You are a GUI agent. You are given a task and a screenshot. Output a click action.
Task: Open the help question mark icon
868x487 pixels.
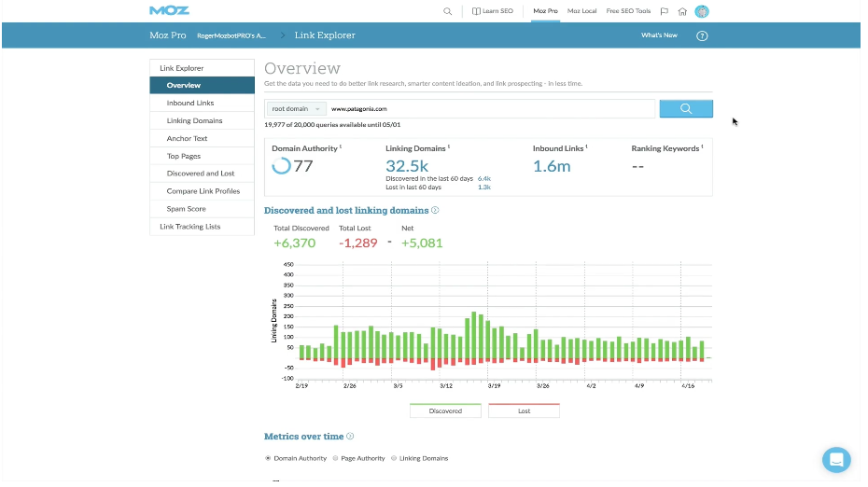pyautogui.click(x=702, y=35)
